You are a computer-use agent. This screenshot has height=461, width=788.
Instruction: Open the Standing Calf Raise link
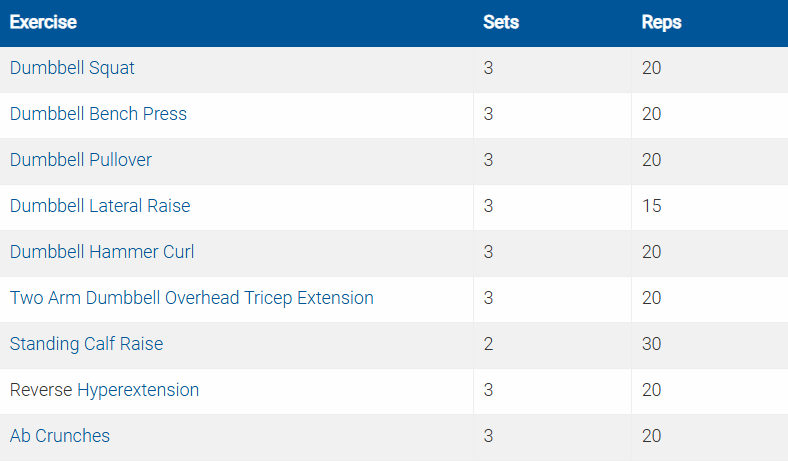point(86,345)
